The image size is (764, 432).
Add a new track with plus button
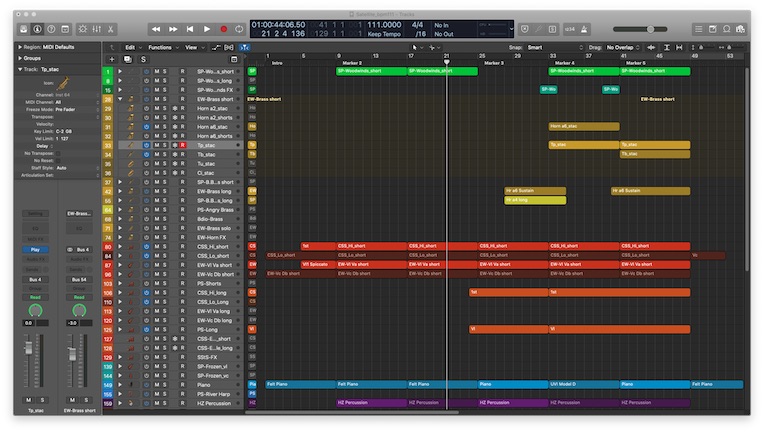[112, 60]
